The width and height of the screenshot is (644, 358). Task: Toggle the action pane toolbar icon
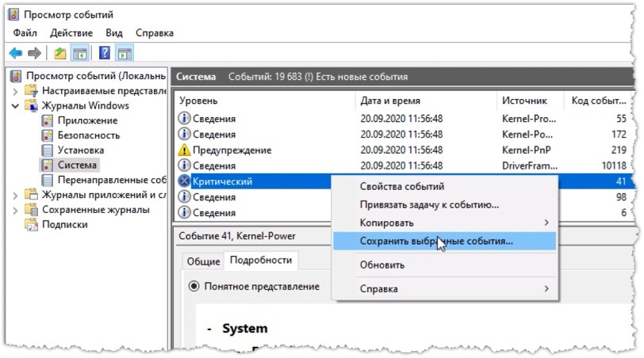tap(125, 53)
